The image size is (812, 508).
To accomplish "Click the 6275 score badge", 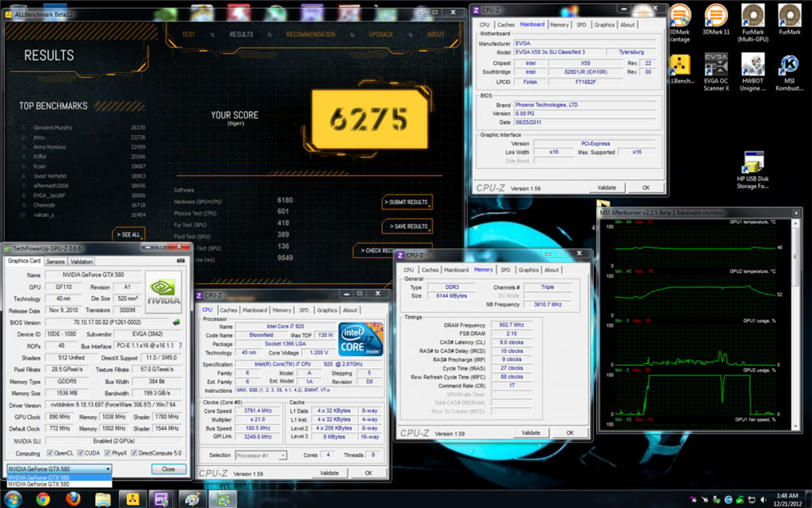I will 370,119.
